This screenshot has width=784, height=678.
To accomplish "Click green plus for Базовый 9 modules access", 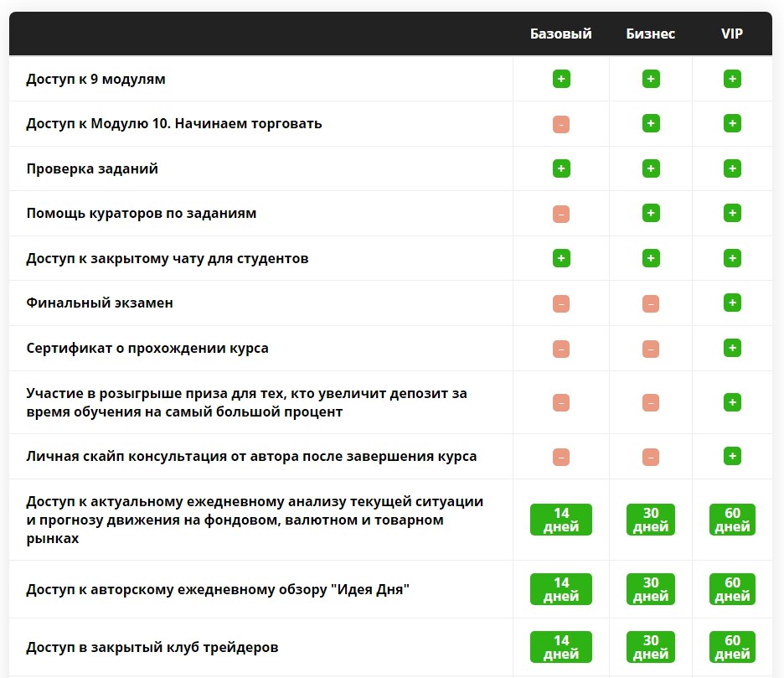I will [561, 79].
